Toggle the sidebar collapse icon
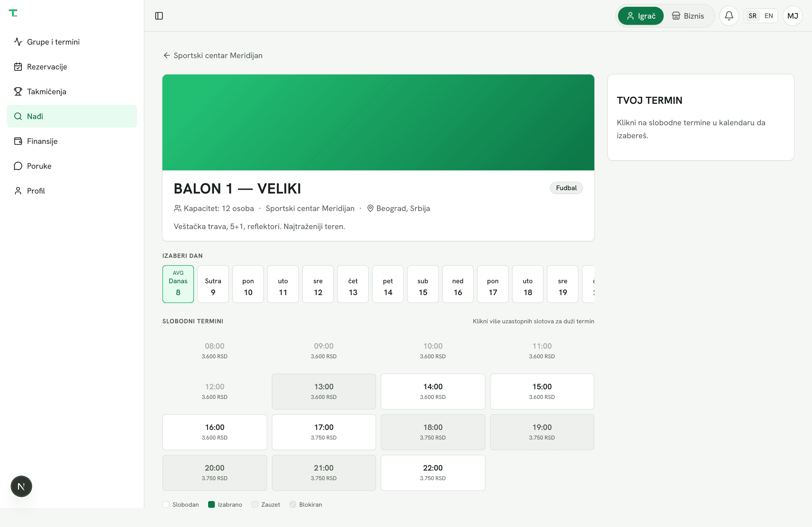Image resolution: width=812 pixels, height=527 pixels. pos(159,16)
